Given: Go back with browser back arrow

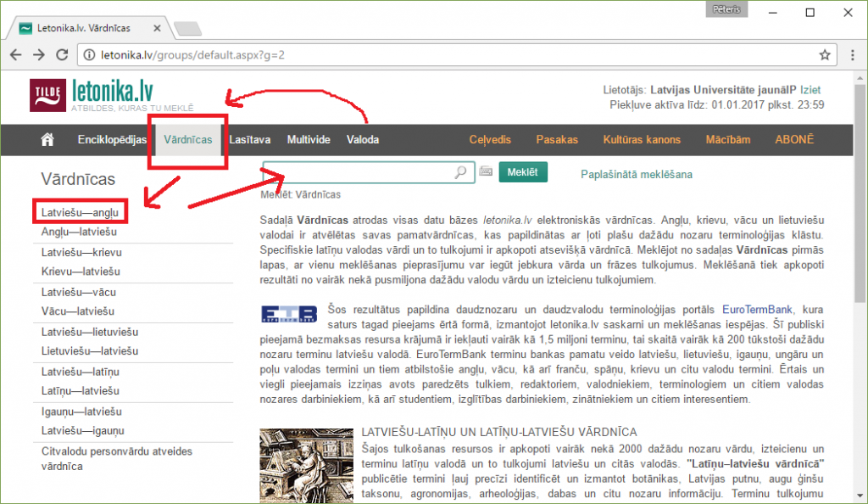Looking at the screenshot, I should pos(16,55).
